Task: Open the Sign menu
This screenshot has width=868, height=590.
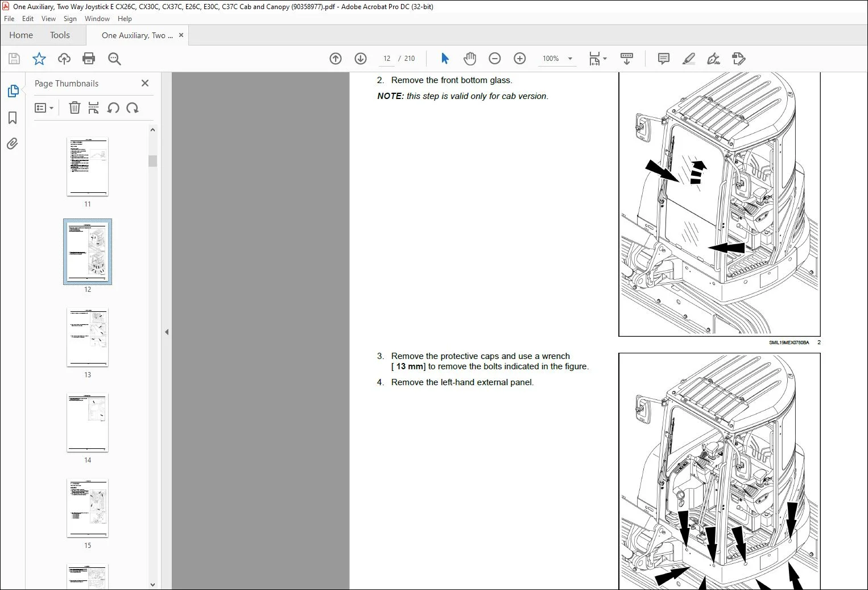Action: (70, 19)
